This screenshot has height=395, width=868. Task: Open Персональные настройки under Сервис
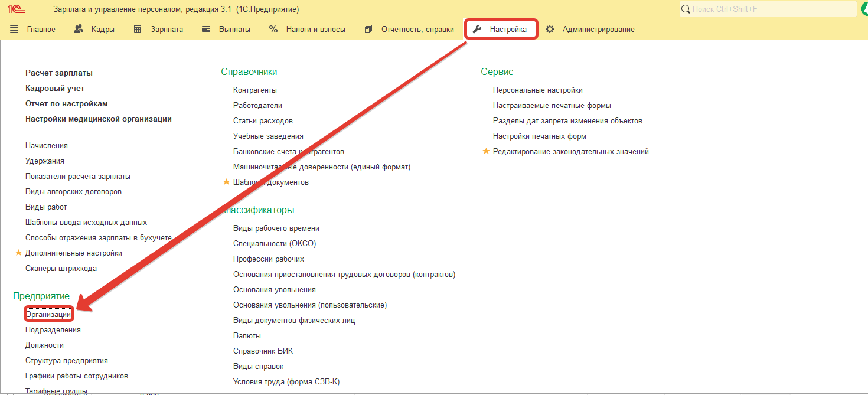pos(537,90)
